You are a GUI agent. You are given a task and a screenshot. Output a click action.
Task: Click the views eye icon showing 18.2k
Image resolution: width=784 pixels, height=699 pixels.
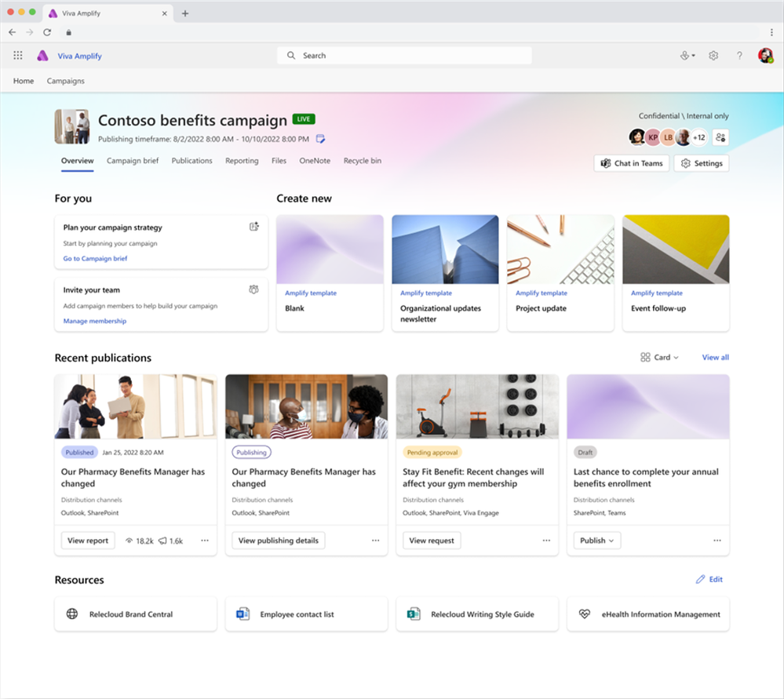pyautogui.click(x=129, y=541)
